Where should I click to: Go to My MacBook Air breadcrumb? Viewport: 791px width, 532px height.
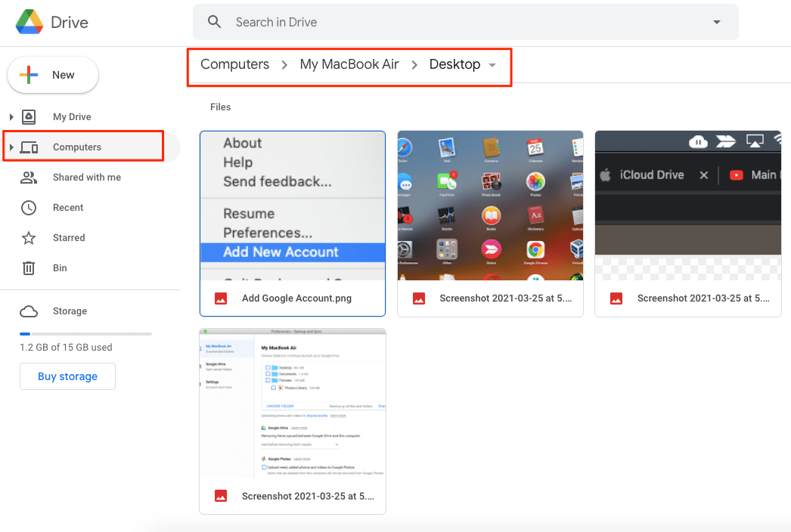[349, 64]
